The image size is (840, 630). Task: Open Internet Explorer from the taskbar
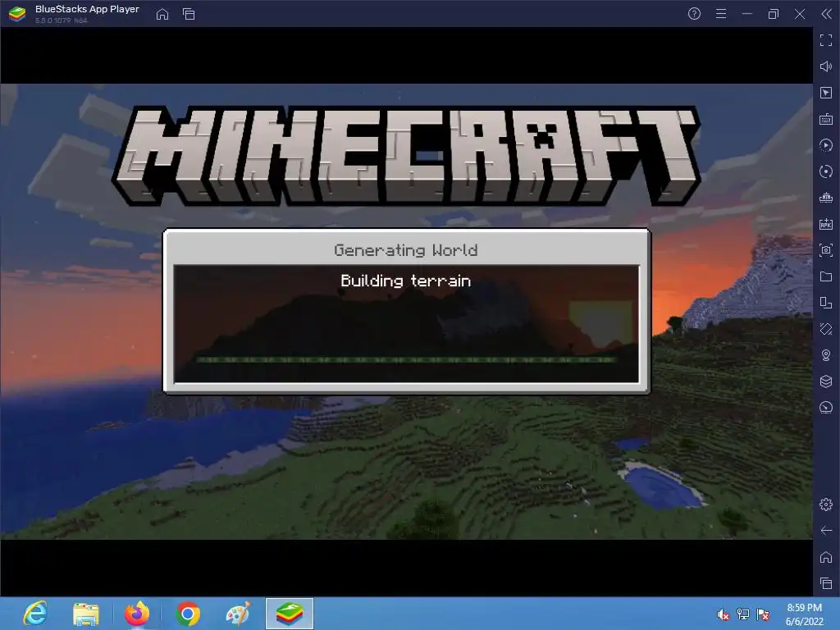(x=35, y=614)
